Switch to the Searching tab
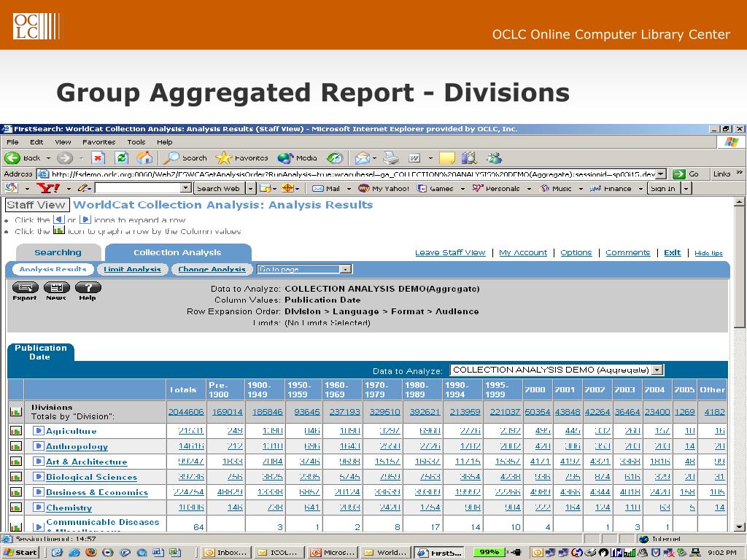 [58, 252]
